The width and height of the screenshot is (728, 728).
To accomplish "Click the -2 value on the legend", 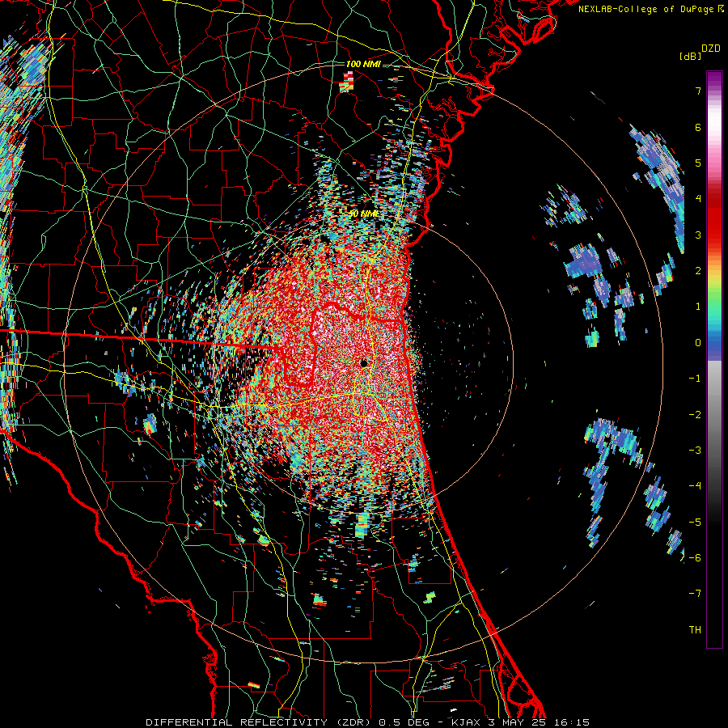I will click(695, 415).
